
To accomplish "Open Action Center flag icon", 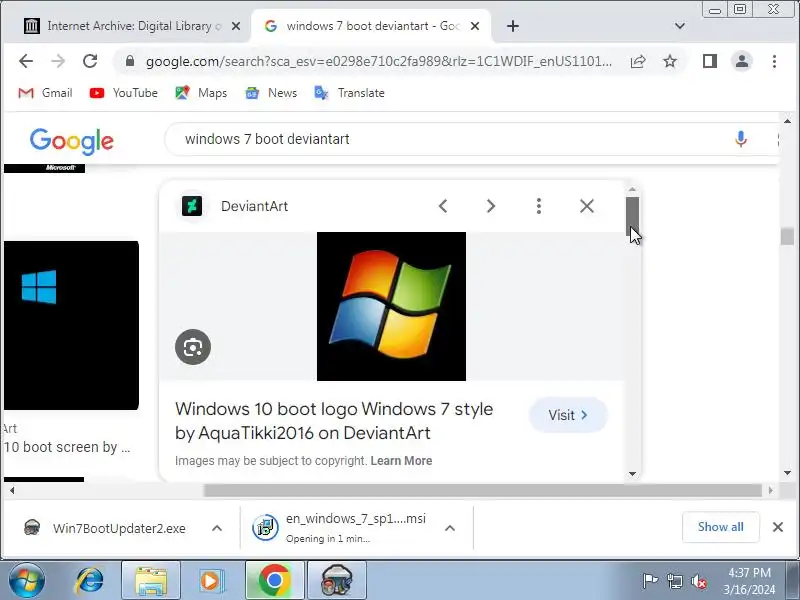I will pyautogui.click(x=649, y=581).
